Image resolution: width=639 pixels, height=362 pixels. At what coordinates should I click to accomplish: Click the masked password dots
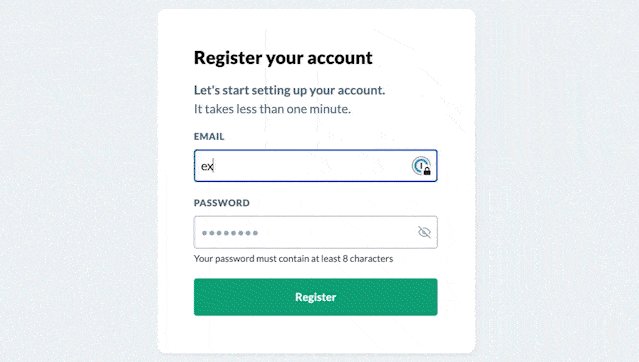point(230,233)
